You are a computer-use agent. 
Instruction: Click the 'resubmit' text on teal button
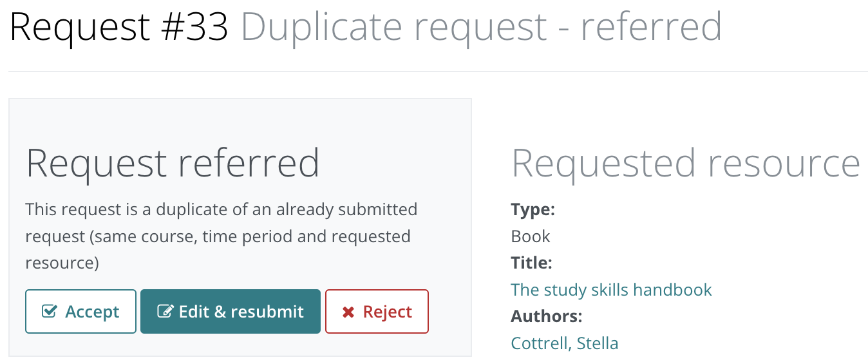coord(267,312)
